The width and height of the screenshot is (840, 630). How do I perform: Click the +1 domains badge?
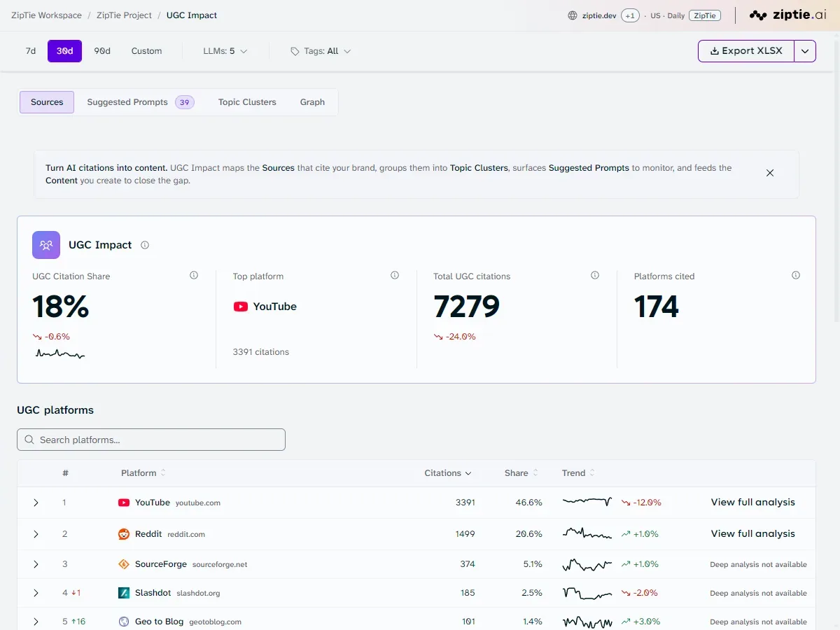630,15
